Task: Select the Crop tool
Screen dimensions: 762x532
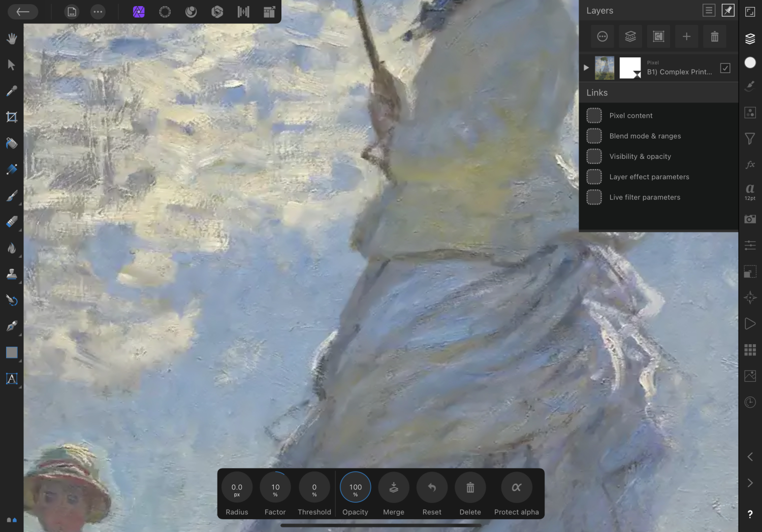Action: tap(12, 117)
